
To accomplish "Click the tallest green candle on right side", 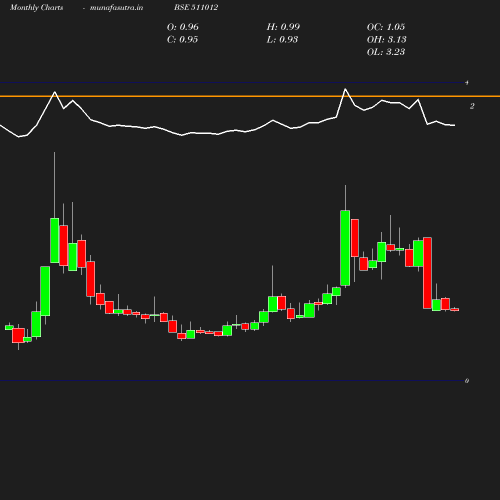I will click(x=345, y=248).
